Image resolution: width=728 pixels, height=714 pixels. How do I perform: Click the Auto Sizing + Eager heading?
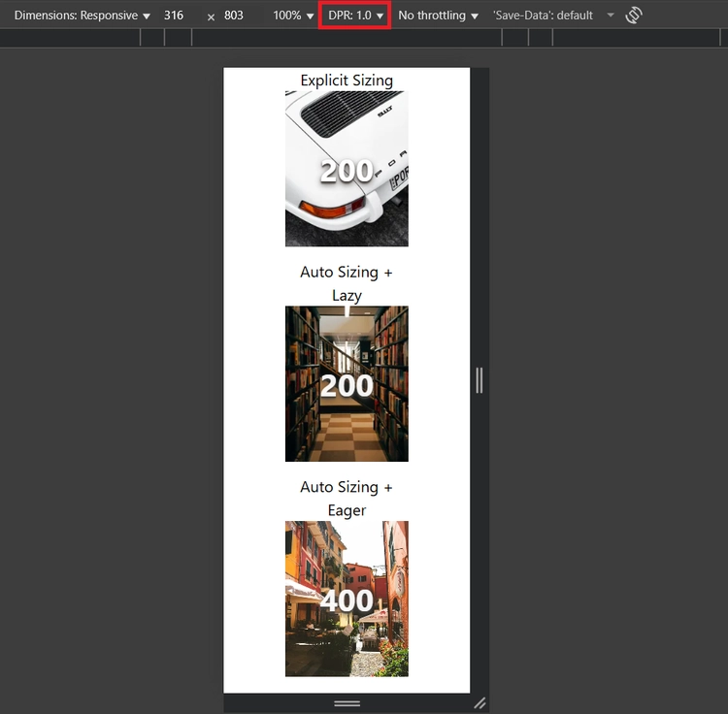click(347, 499)
